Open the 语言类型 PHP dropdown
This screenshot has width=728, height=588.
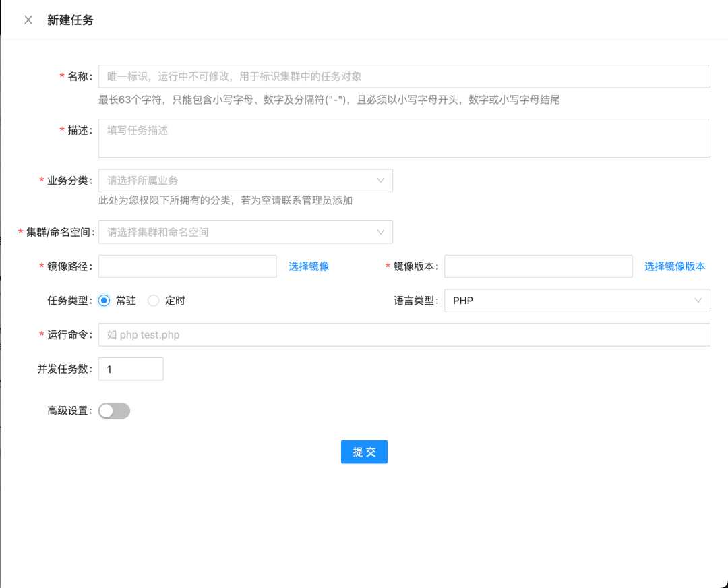[577, 301]
